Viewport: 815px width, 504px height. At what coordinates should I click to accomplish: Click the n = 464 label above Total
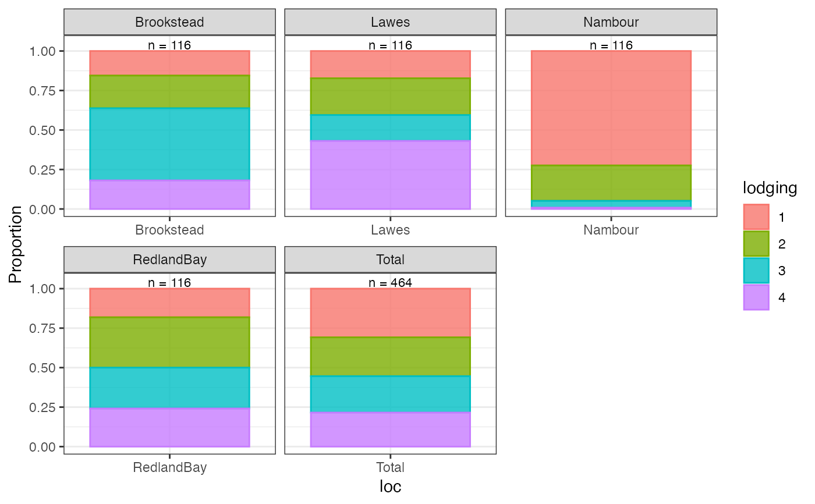point(391,283)
